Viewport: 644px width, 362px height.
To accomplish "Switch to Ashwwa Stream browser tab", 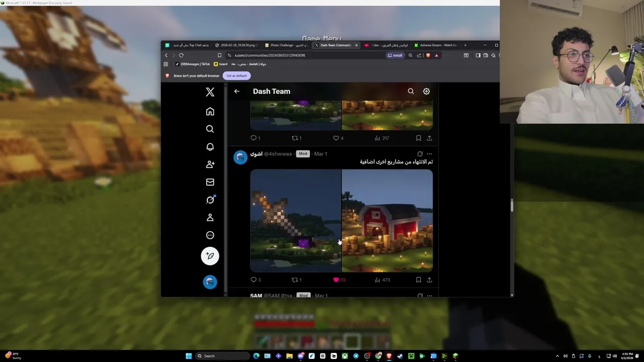I will [x=435, y=45].
